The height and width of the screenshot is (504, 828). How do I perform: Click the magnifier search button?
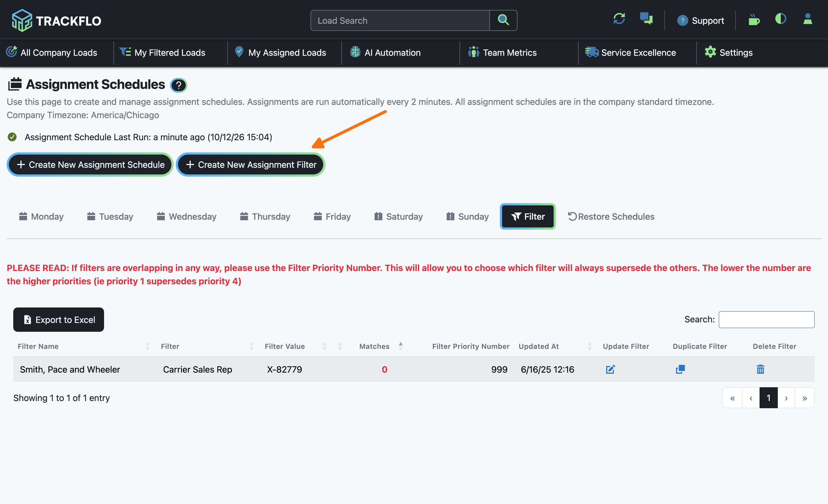[x=503, y=20]
